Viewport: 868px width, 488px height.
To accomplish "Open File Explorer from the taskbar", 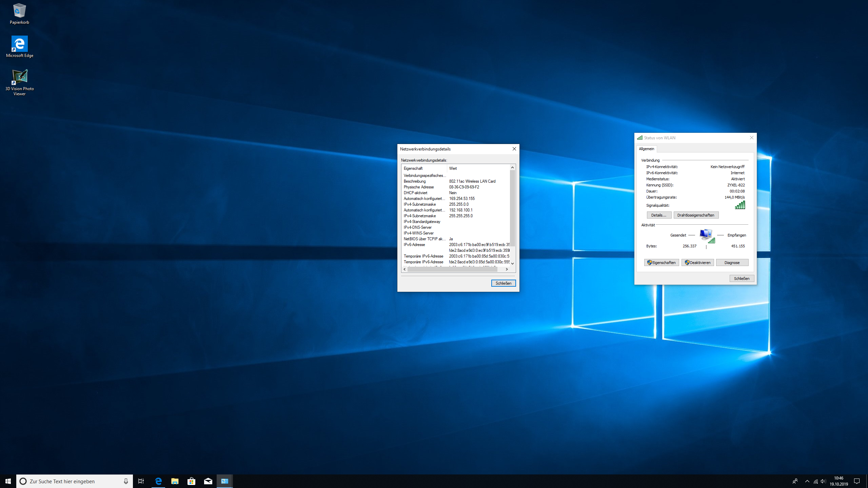I will 175,481.
